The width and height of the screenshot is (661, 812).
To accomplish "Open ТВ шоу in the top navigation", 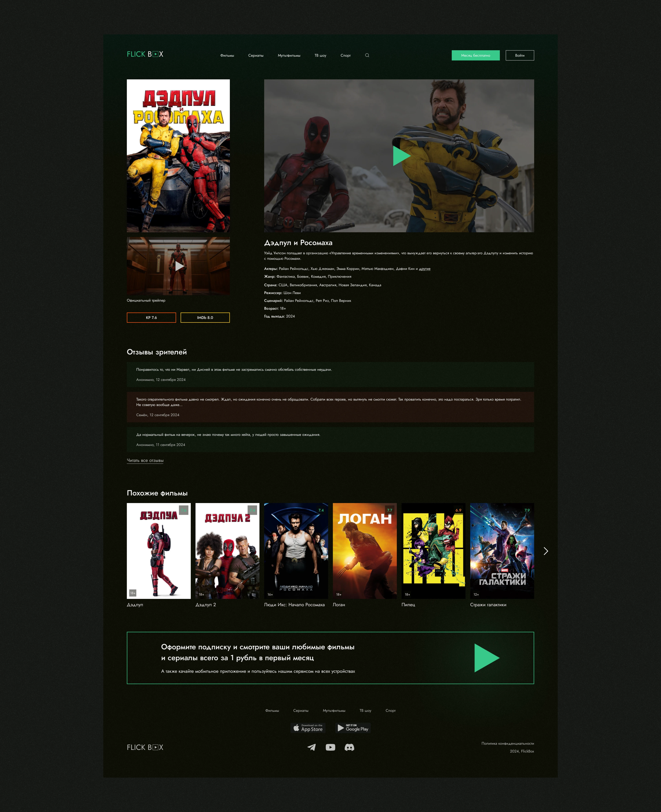I will [320, 56].
